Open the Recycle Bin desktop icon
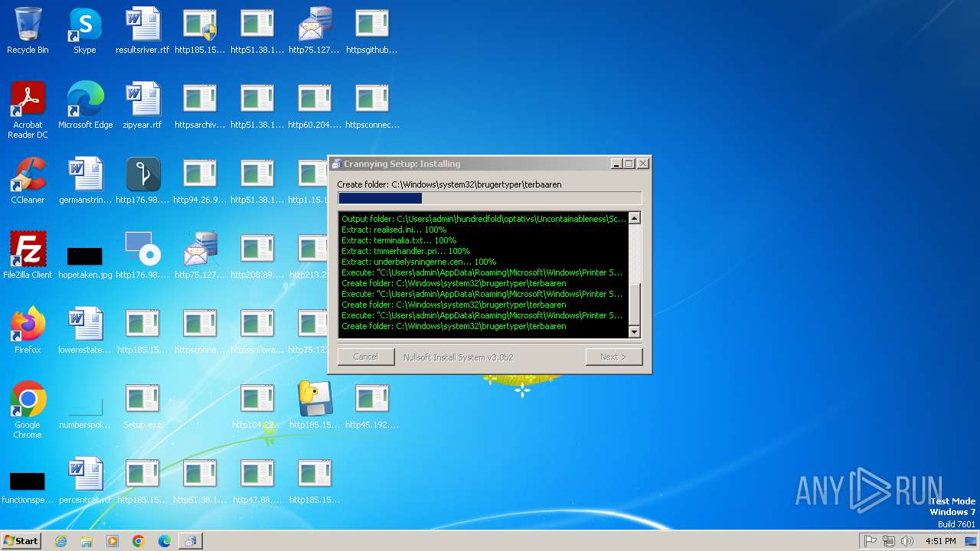The height and width of the screenshot is (551, 980). (28, 31)
